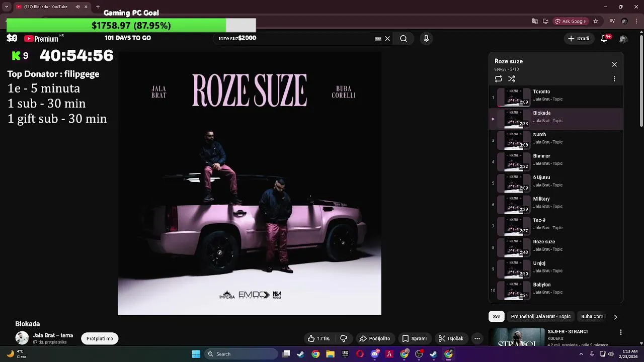
Task: Open the Jala Brat channel avatar
Action: coord(22,338)
